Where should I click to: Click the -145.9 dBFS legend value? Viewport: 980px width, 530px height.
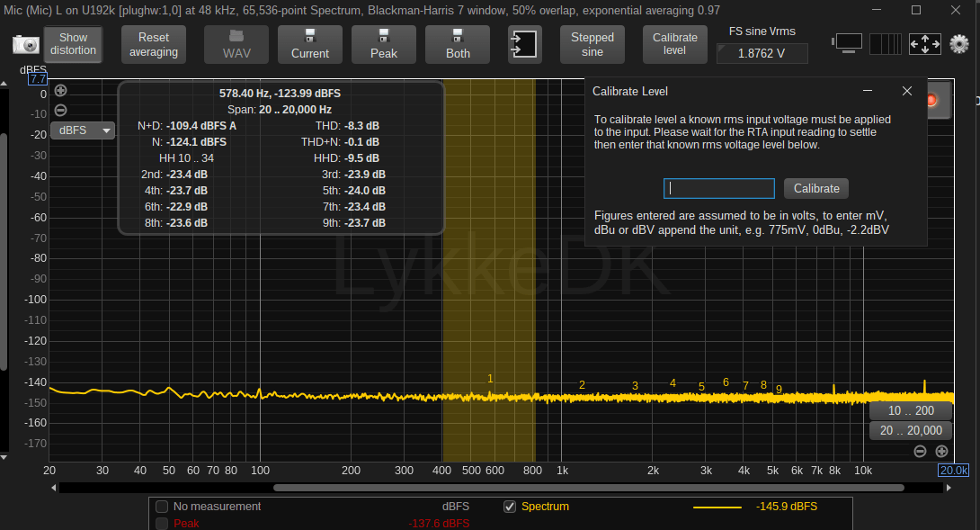(x=787, y=507)
